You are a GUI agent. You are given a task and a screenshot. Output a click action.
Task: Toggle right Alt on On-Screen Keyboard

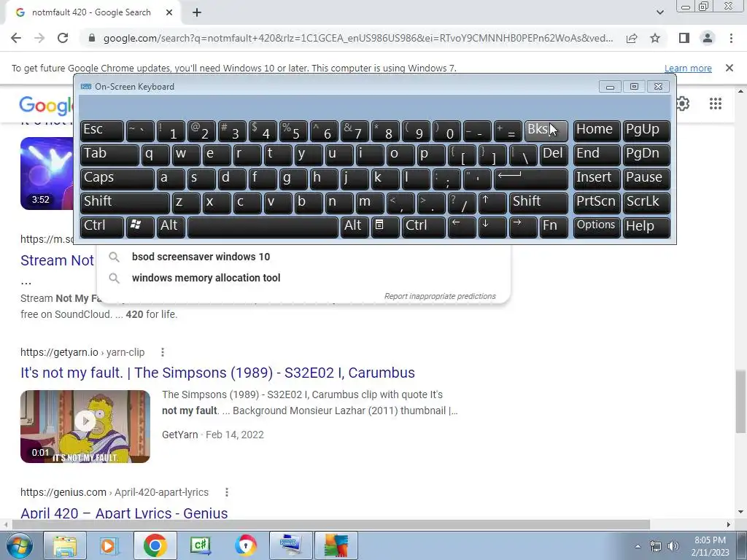coord(355,226)
